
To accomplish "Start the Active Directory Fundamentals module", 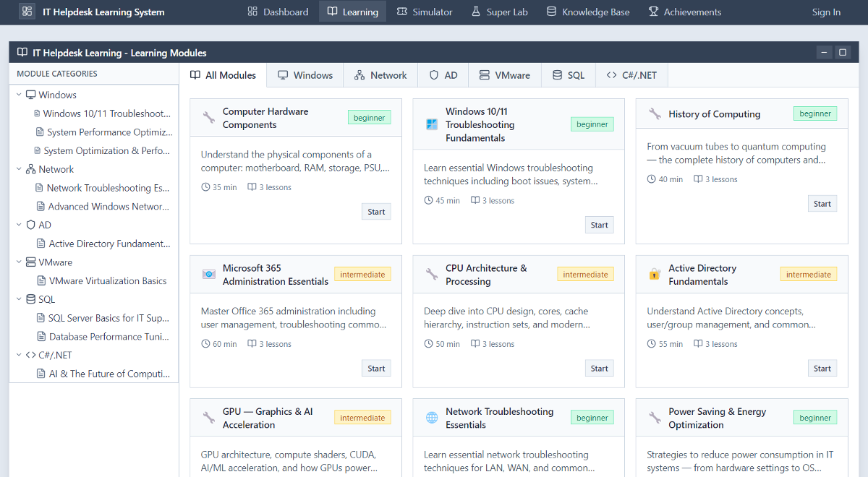I will pyautogui.click(x=822, y=369).
